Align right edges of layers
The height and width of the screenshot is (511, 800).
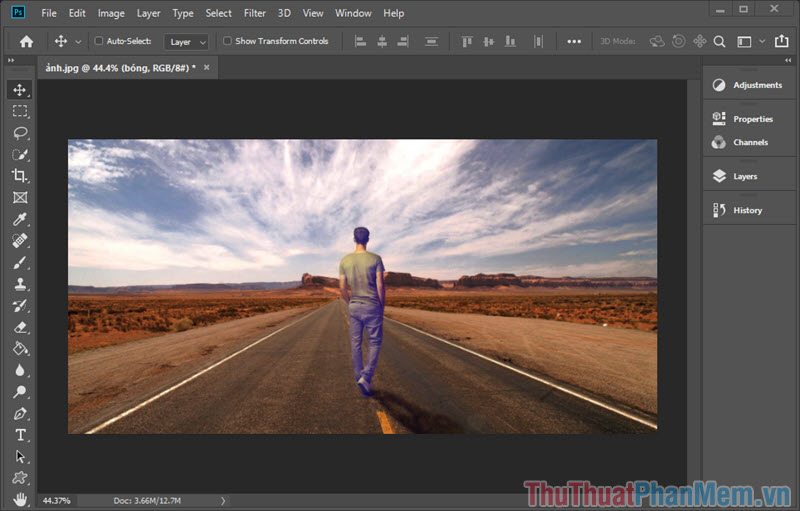point(403,41)
